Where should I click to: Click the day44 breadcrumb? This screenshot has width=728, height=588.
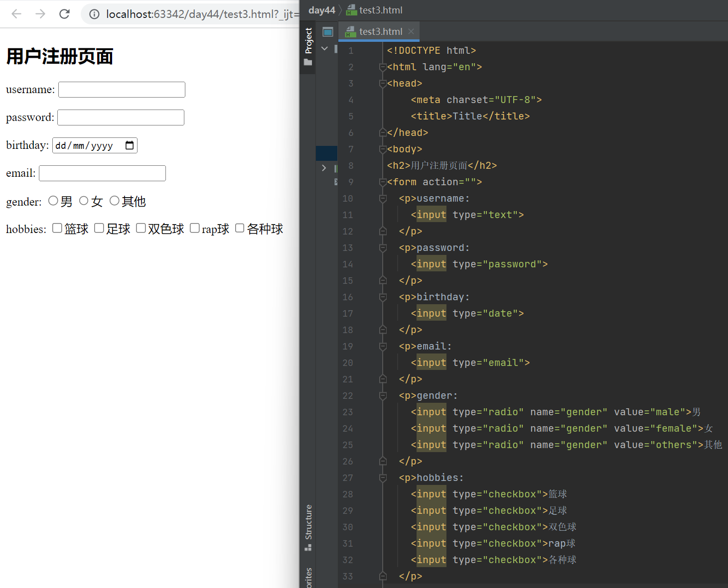[x=322, y=10]
